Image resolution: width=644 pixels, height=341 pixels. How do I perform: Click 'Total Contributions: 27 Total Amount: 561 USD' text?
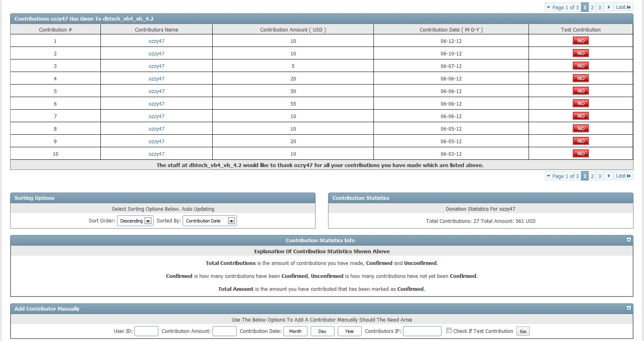tap(481, 221)
